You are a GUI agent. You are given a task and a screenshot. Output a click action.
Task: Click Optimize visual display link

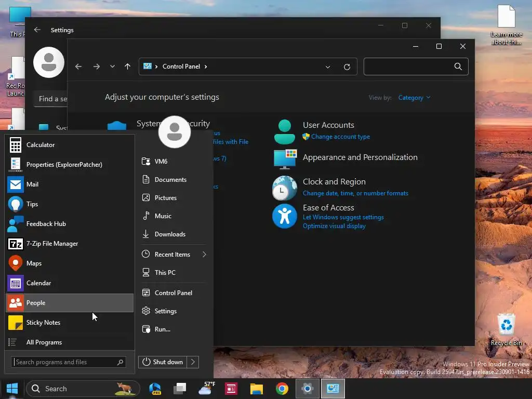334,226
